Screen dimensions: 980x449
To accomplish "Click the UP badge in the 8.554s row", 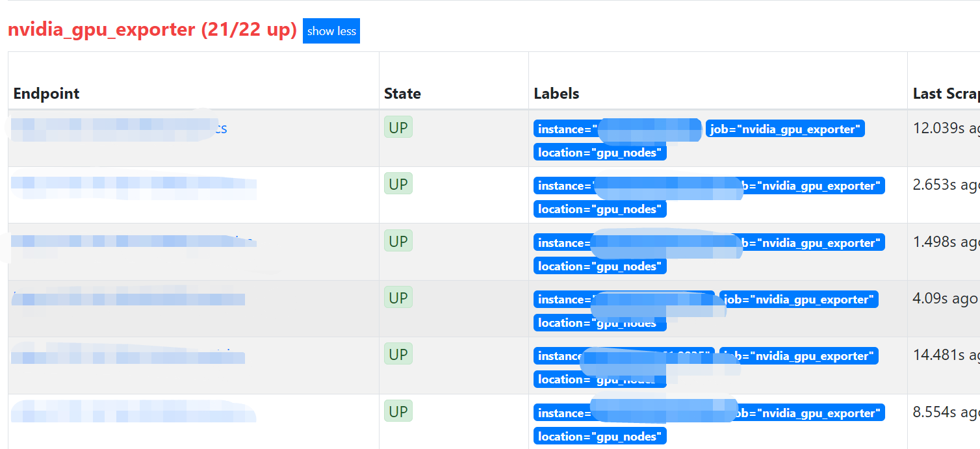I will [x=398, y=411].
